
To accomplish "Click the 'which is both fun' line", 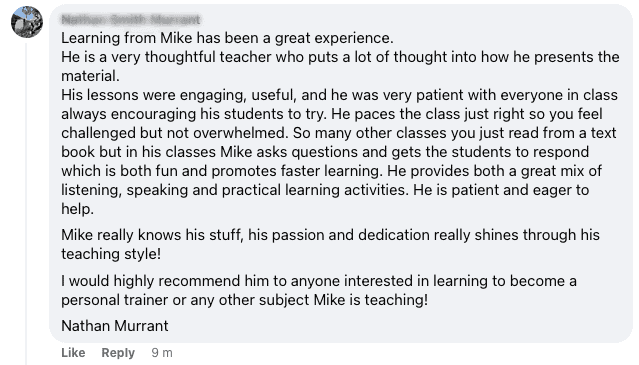I will 331,171.
